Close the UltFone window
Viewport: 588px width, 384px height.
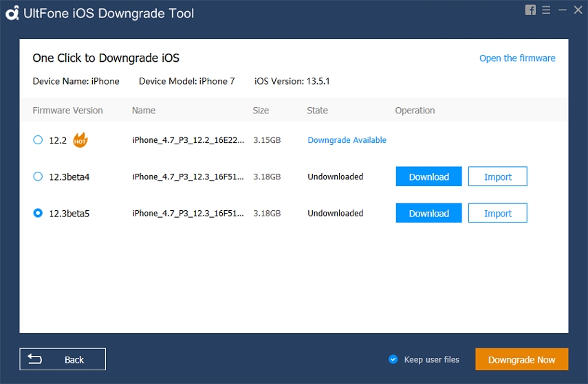pos(578,10)
